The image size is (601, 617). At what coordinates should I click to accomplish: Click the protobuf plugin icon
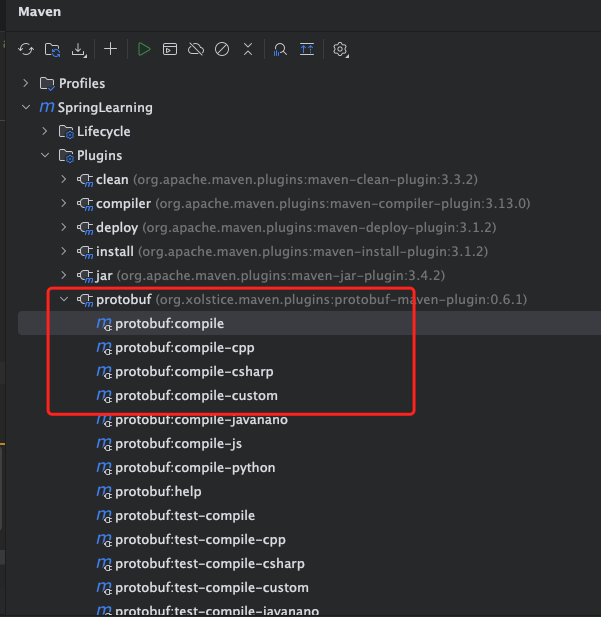pyautogui.click(x=85, y=300)
